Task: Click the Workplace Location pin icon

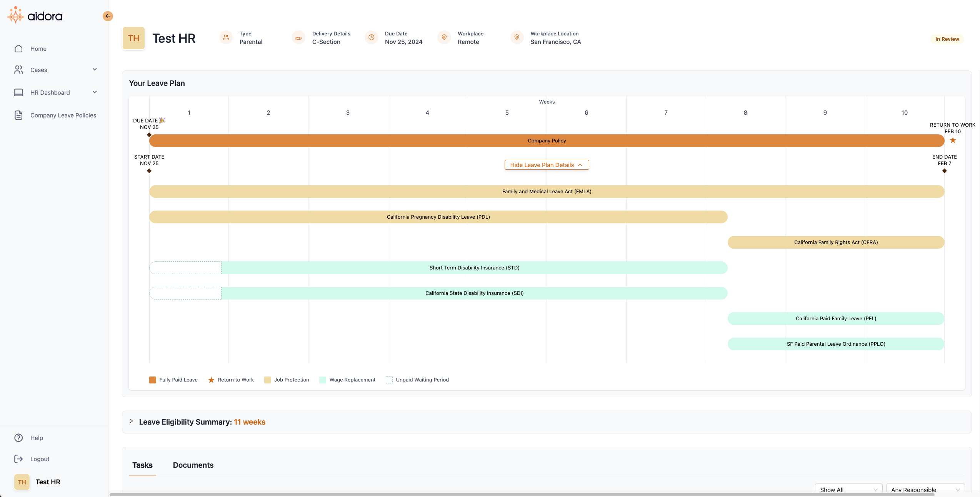Action: coord(517,37)
